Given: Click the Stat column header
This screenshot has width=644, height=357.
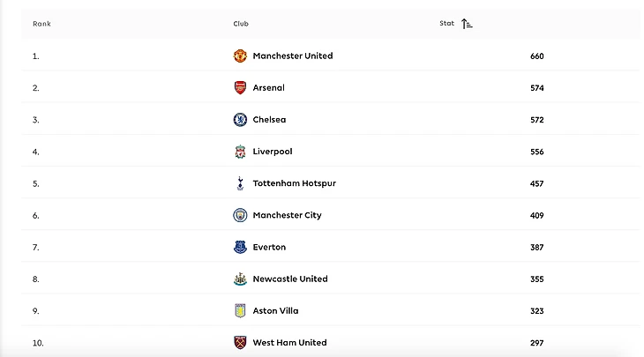Looking at the screenshot, I should 446,24.
